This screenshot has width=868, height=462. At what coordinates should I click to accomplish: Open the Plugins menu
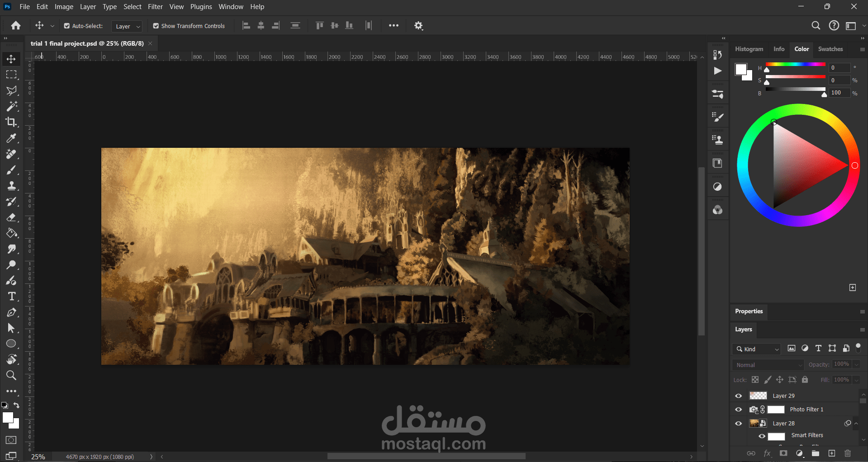click(201, 7)
